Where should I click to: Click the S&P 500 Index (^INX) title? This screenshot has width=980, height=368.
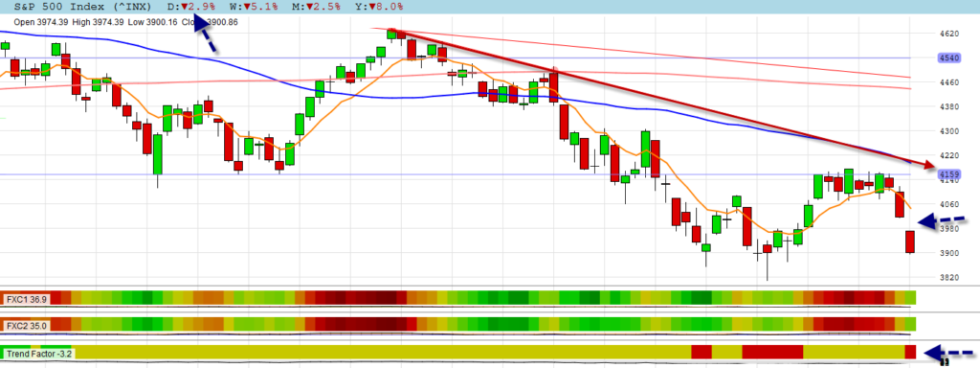coord(81,7)
